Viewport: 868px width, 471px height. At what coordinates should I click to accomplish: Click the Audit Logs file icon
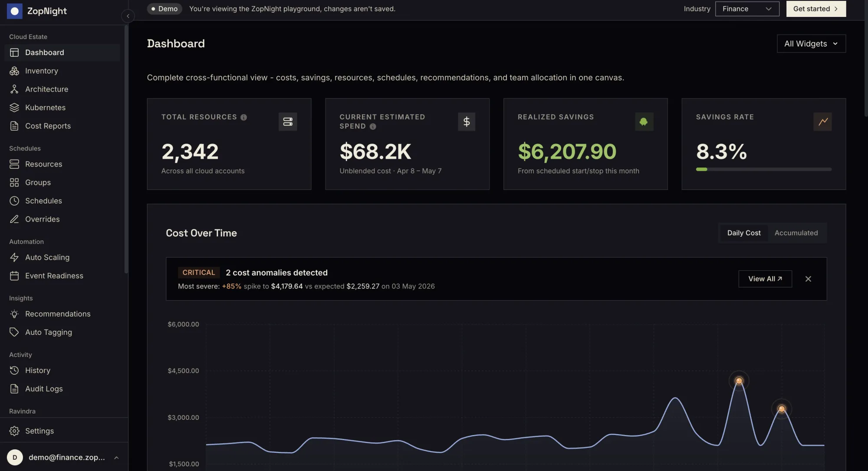[14, 389]
